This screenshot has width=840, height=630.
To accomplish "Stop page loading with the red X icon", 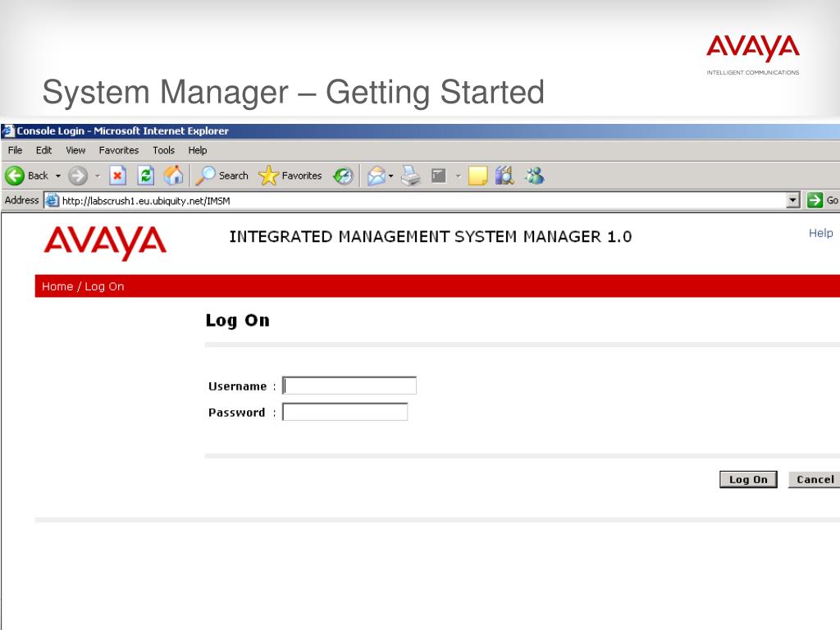I will pyautogui.click(x=117, y=176).
